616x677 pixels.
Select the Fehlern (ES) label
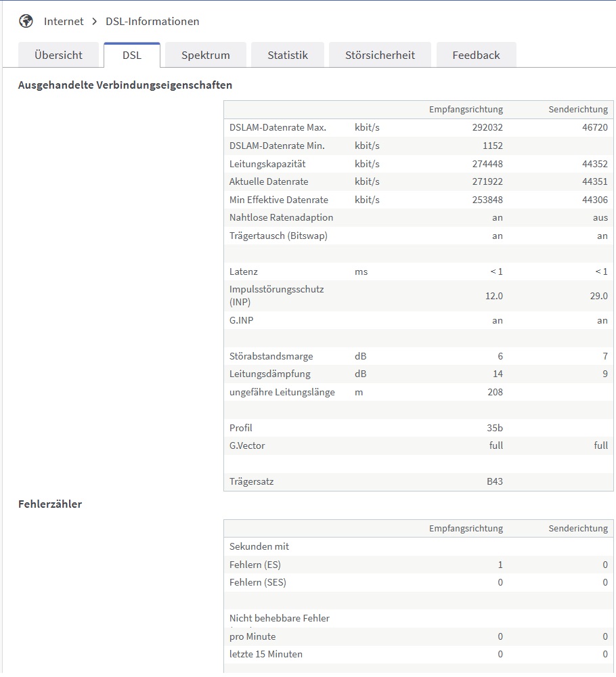click(255, 565)
